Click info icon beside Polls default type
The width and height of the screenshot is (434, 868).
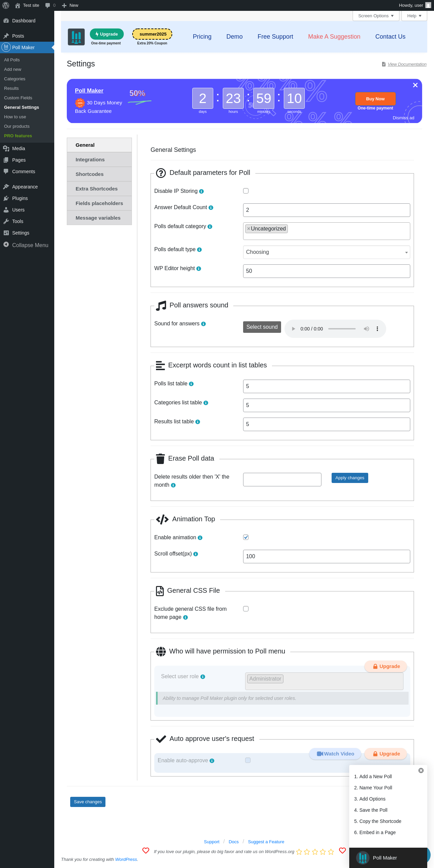coord(199,250)
